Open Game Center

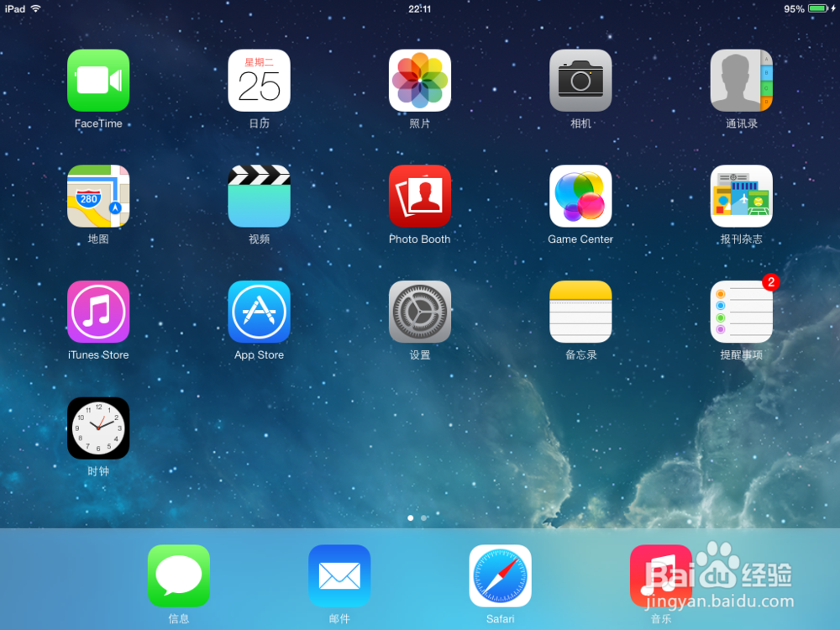580,196
